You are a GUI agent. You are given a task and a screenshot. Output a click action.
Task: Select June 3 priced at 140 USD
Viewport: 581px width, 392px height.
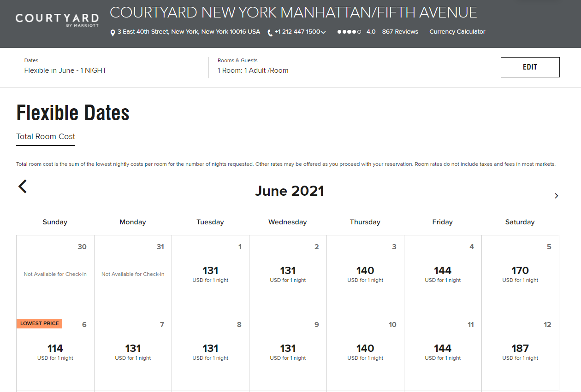[366, 275]
